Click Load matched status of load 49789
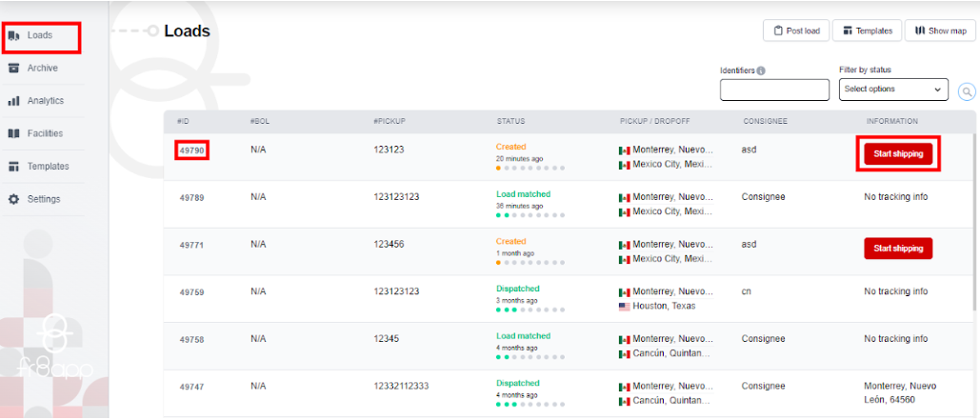Image resolution: width=980 pixels, height=420 pixels. click(523, 194)
